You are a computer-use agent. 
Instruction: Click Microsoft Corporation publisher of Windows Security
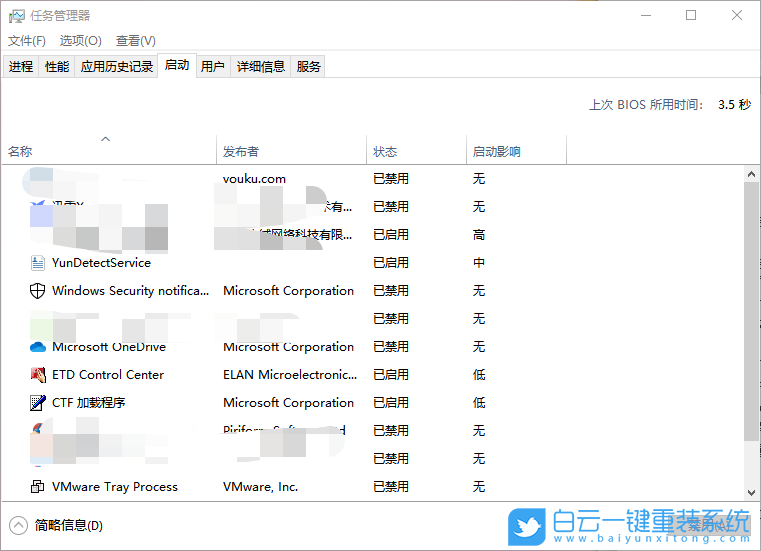pyautogui.click(x=288, y=291)
